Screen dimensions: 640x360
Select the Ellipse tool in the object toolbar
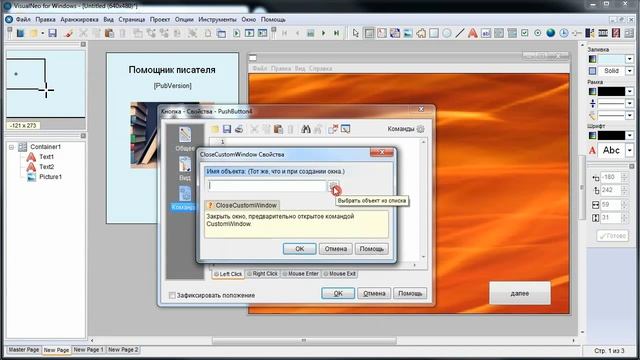coord(447,33)
